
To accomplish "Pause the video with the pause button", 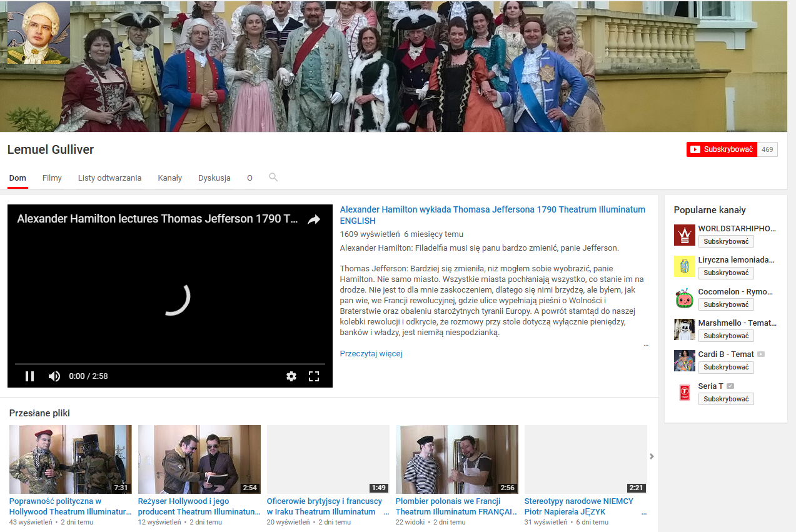I will (x=29, y=376).
